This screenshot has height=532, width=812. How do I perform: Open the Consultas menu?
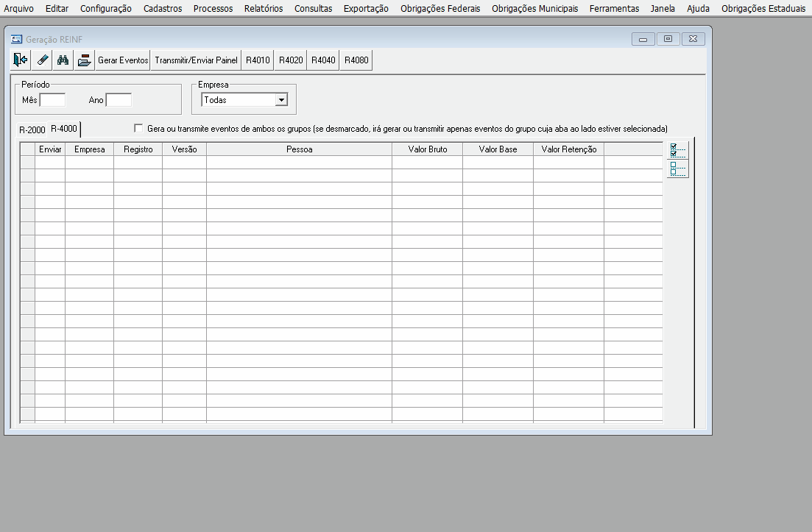[x=314, y=8]
